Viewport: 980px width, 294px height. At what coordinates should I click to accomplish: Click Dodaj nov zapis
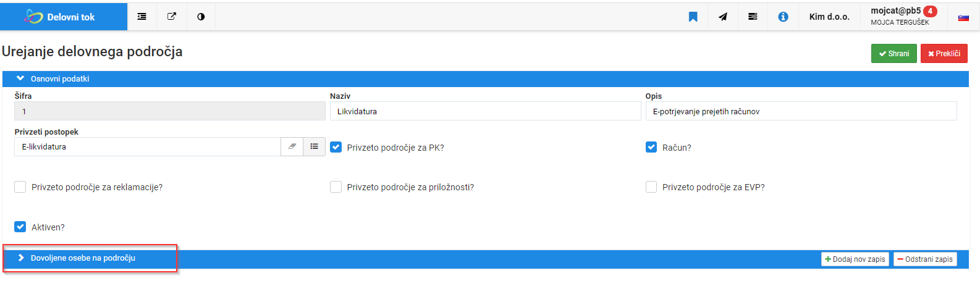pos(855,259)
